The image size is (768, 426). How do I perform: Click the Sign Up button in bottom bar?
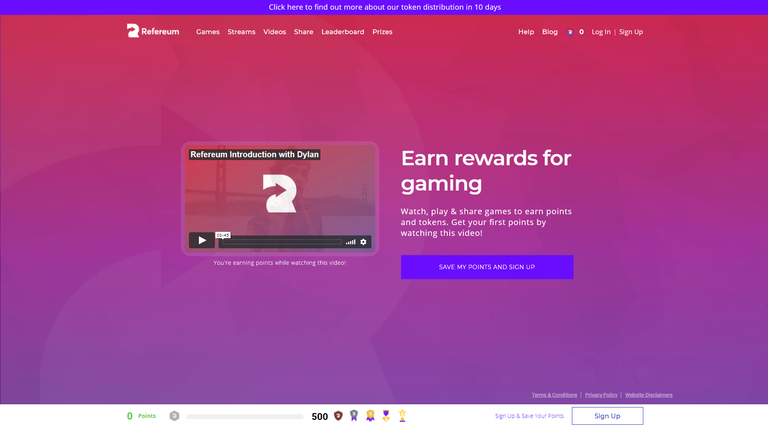point(607,416)
